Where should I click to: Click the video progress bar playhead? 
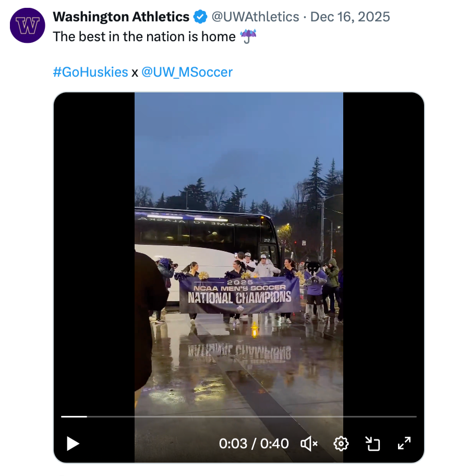87,416
